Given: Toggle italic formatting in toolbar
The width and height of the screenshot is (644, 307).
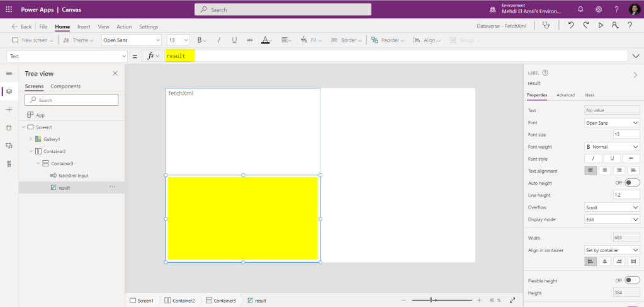Looking at the screenshot, I should (218, 40).
